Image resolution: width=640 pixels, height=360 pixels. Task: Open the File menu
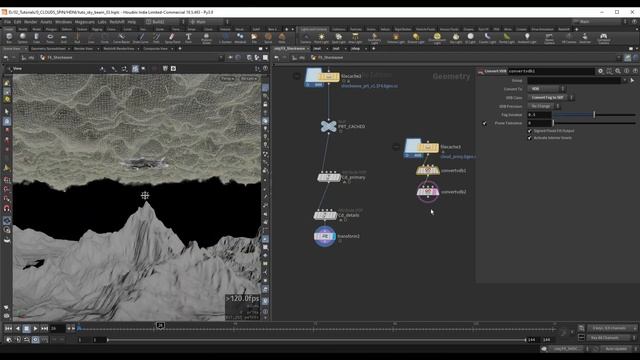[x=7, y=22]
